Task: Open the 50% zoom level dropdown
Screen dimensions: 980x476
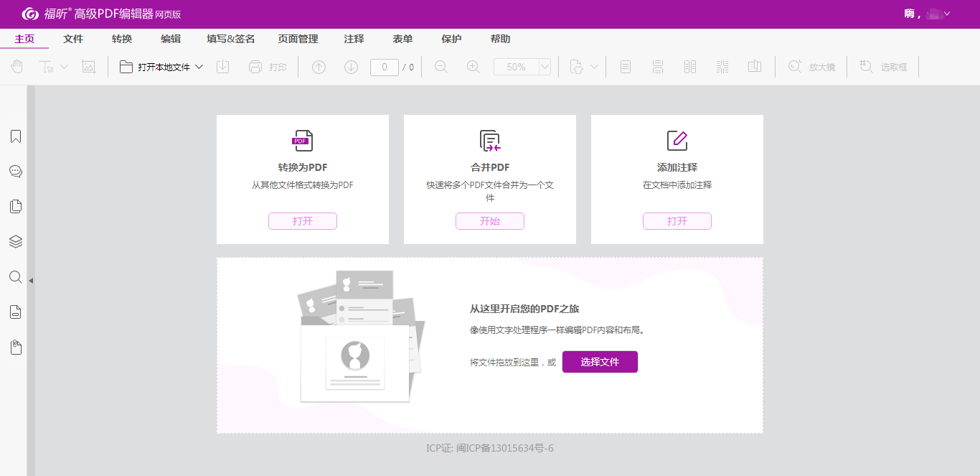Action: tap(544, 67)
